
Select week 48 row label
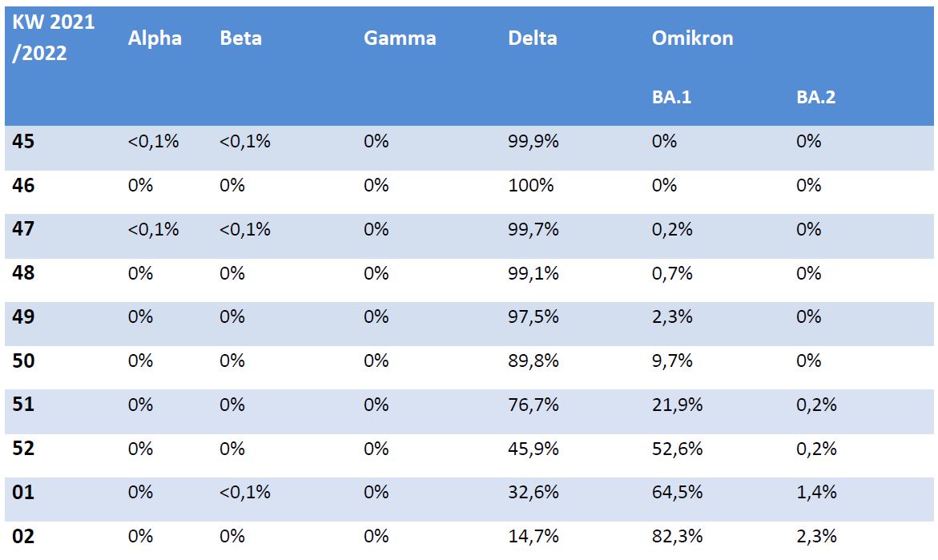tap(24, 273)
